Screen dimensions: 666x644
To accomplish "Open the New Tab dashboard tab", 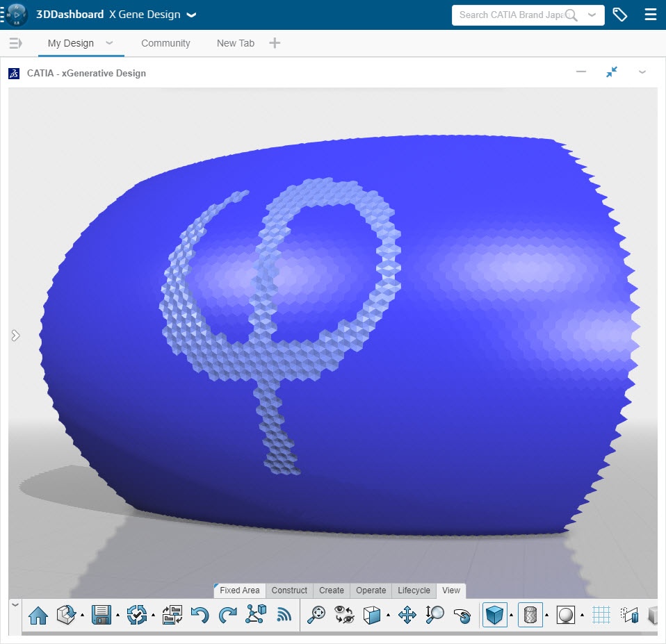I will click(x=235, y=43).
